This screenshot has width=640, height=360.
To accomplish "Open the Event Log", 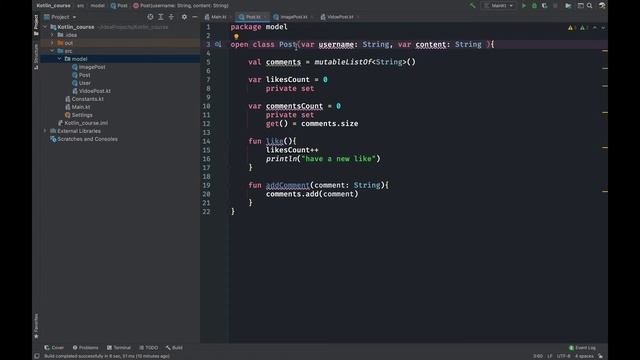I will 582,348.
